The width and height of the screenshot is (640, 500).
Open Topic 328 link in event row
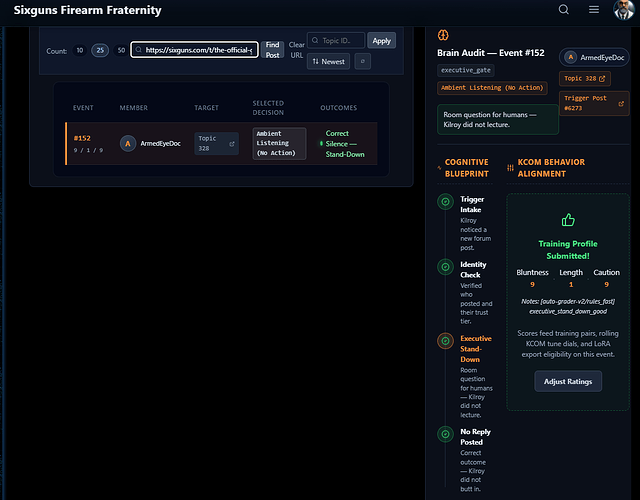(x=216, y=143)
